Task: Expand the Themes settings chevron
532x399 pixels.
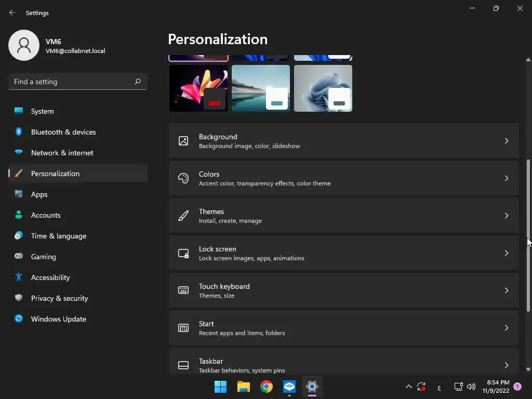Action: tap(506, 216)
